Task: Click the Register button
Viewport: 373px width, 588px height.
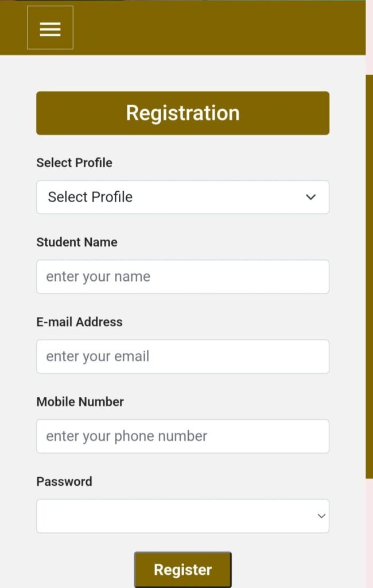Action: point(182,570)
